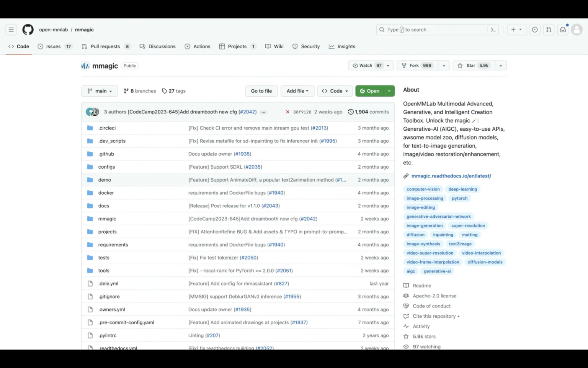Open the command palette icon
This screenshot has height=368, width=588.
point(493,30)
